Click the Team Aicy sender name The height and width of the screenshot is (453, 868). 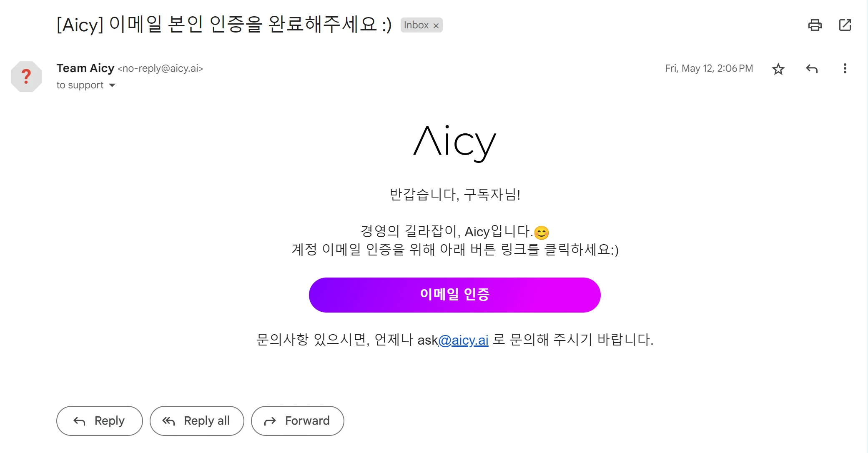pyautogui.click(x=85, y=68)
